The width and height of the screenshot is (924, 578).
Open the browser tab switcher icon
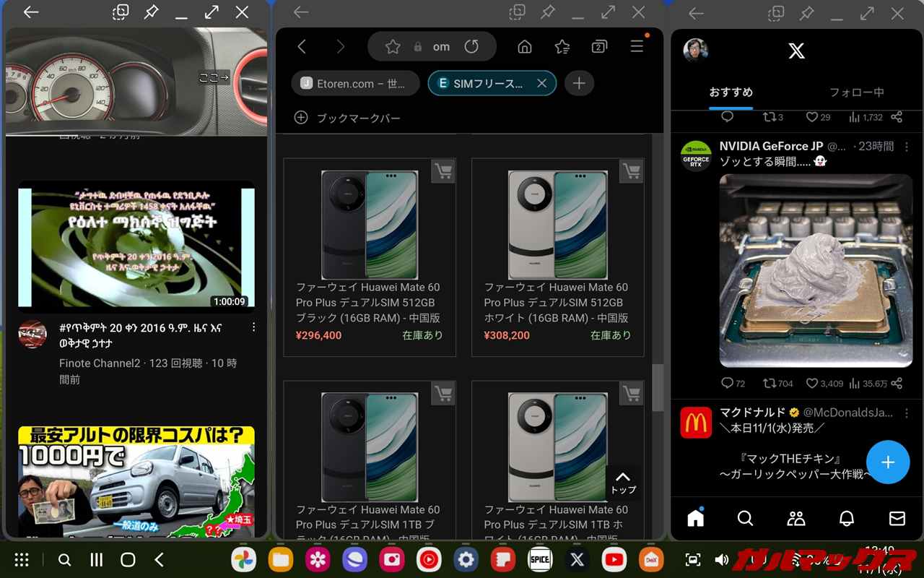point(598,47)
